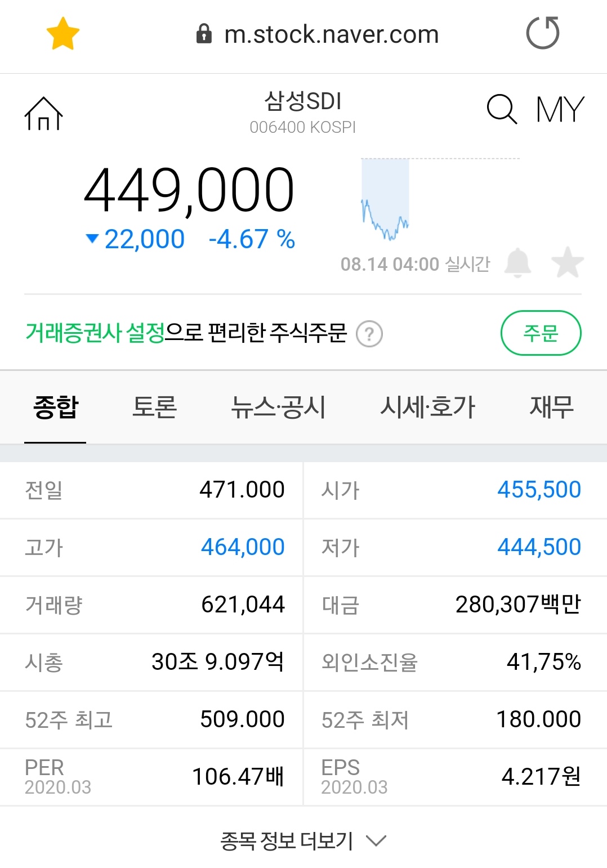This screenshot has width=607, height=868.
Task: Toggle the gray favorite star for 삼성SDI
Action: click(x=567, y=263)
